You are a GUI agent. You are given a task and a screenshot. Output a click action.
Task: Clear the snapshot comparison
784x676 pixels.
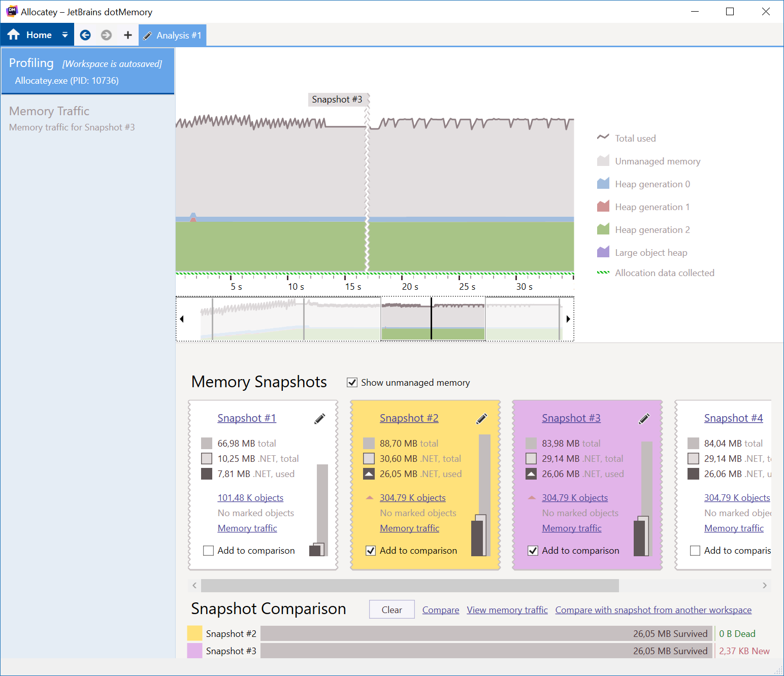(x=391, y=610)
